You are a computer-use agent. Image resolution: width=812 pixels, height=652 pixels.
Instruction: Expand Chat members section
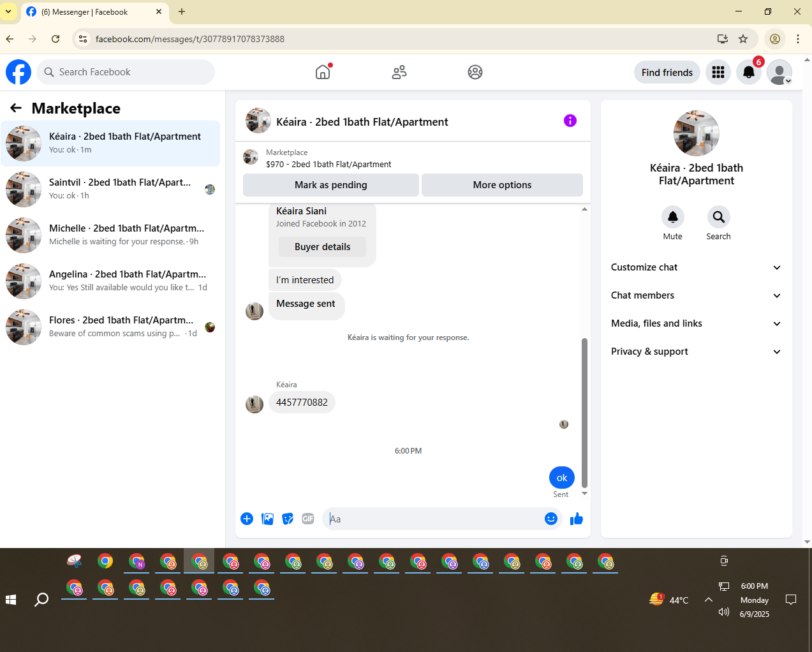(x=696, y=295)
